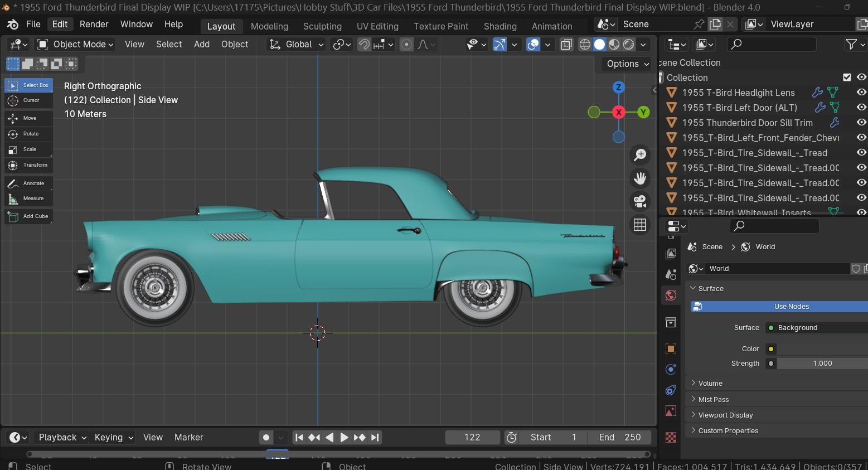Play the animation forward
This screenshot has width=868, height=470.
point(344,438)
